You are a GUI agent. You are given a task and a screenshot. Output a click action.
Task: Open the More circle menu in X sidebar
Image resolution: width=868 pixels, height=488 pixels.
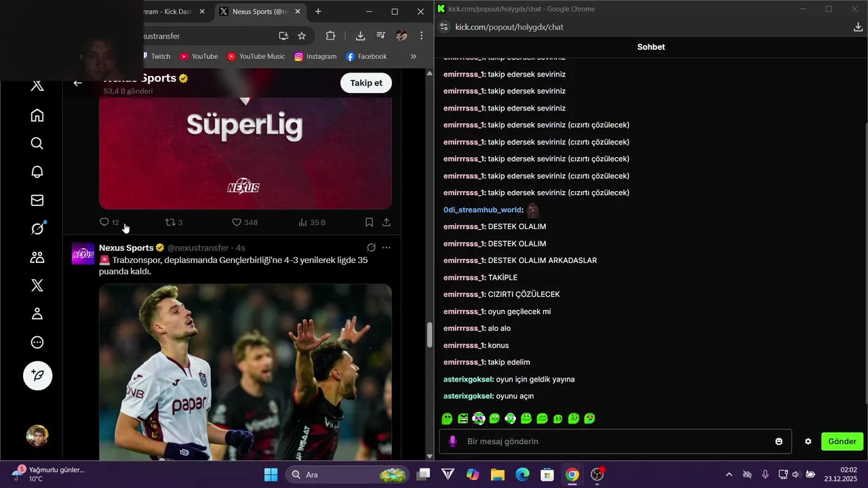click(37, 342)
